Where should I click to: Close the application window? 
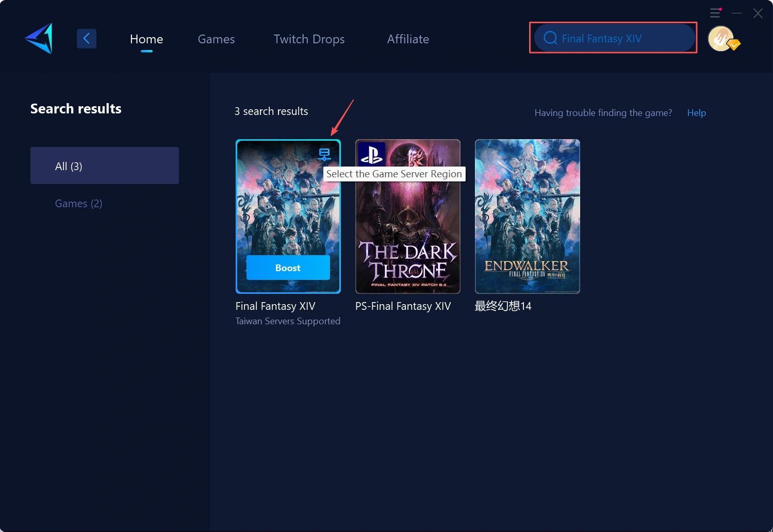pos(758,13)
